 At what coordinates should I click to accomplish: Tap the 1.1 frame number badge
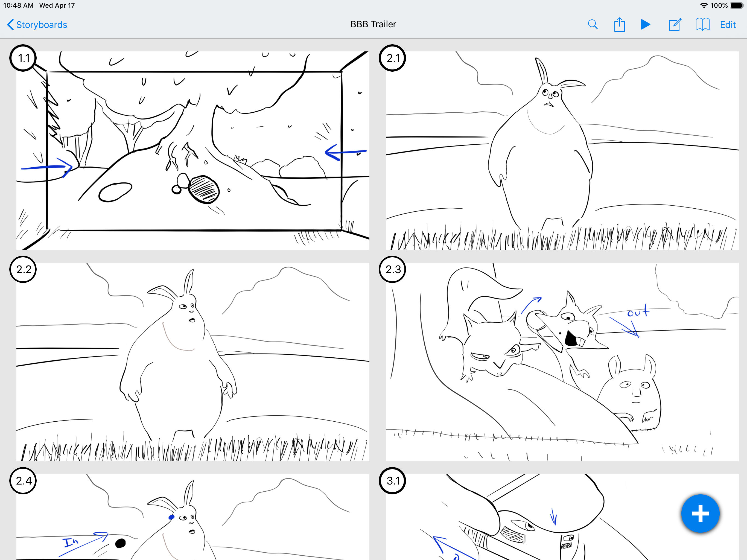click(23, 58)
